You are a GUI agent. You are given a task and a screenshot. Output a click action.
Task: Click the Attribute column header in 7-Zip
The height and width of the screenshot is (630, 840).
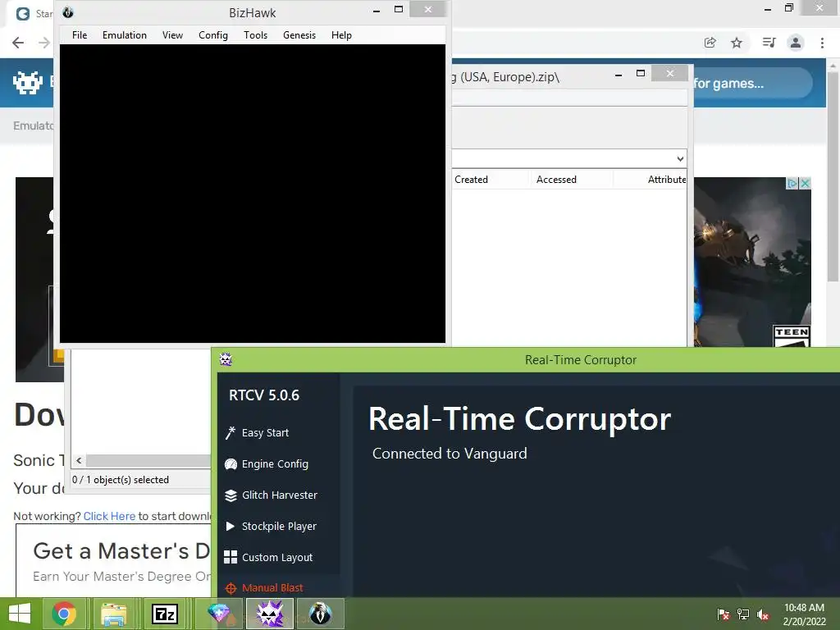(x=667, y=180)
